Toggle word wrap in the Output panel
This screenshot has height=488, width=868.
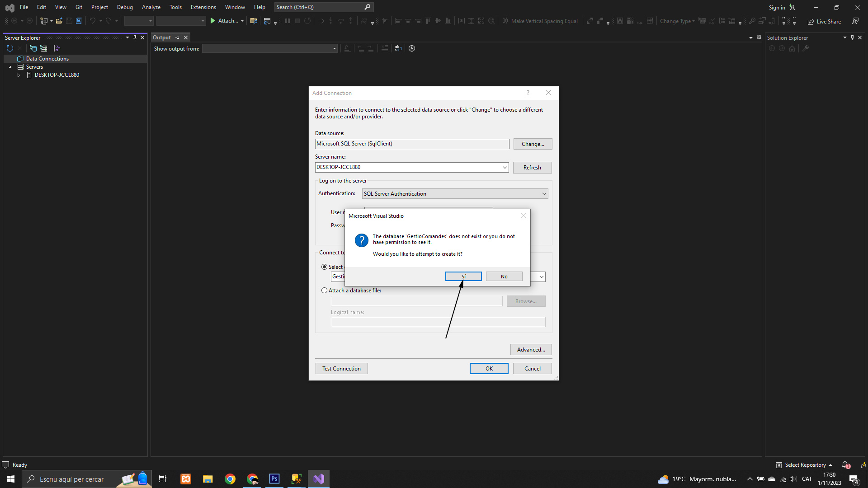point(398,48)
